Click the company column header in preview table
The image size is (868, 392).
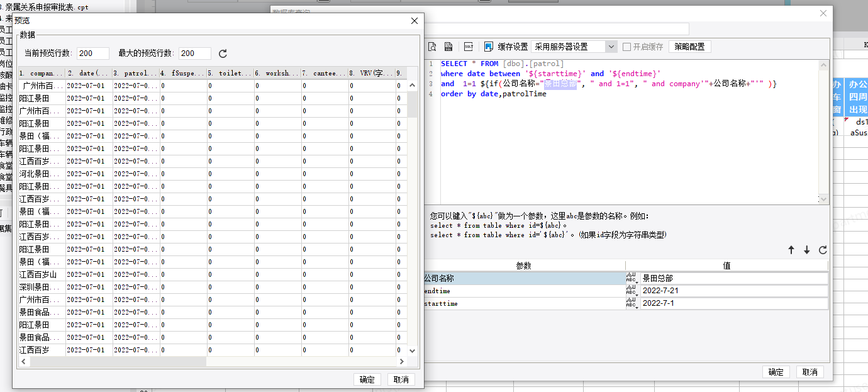tap(42, 73)
